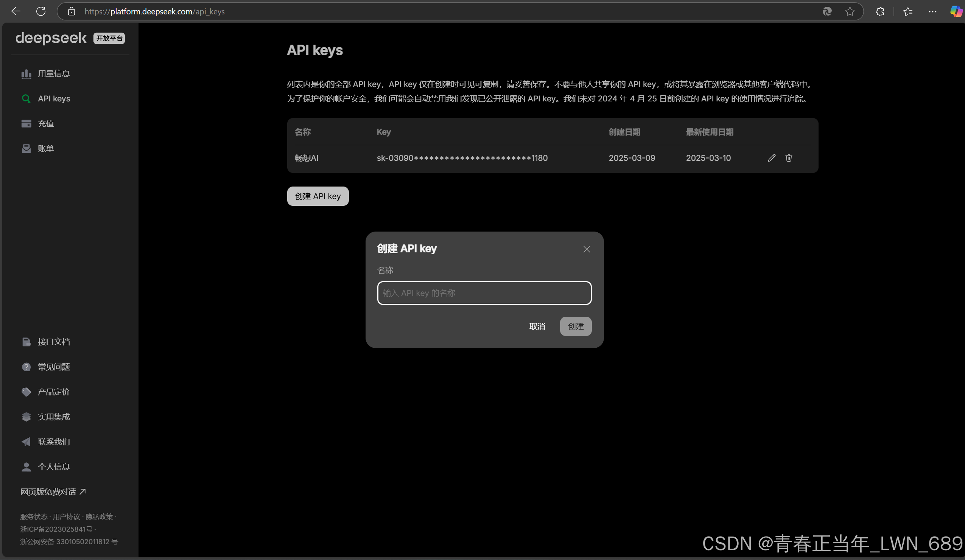Open the browser three-dots settings menu
965x560 pixels.
pos(932,11)
